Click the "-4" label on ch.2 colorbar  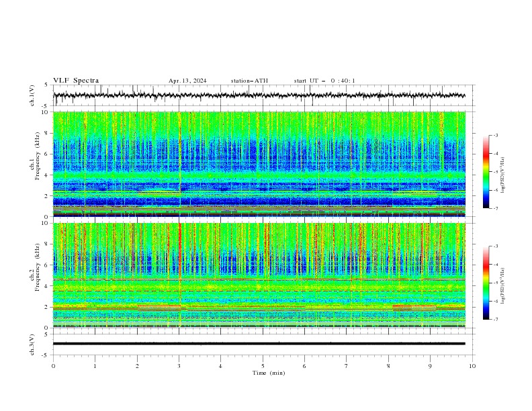pos(496,265)
